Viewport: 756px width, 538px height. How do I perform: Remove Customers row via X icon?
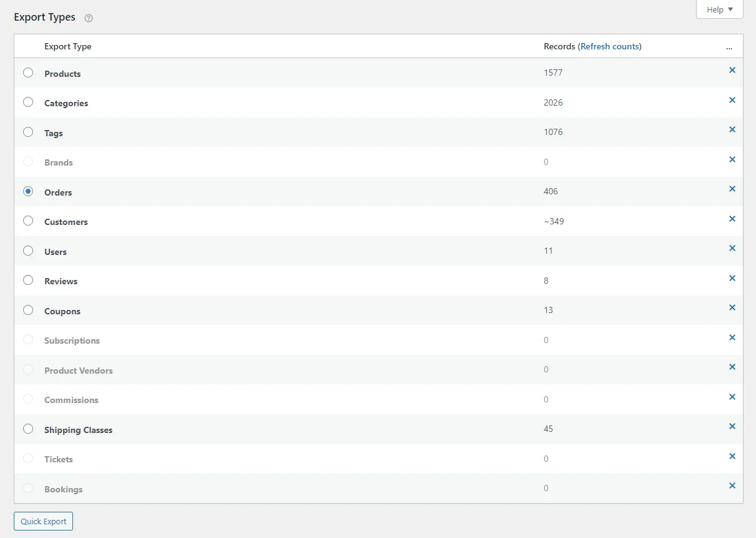point(732,219)
